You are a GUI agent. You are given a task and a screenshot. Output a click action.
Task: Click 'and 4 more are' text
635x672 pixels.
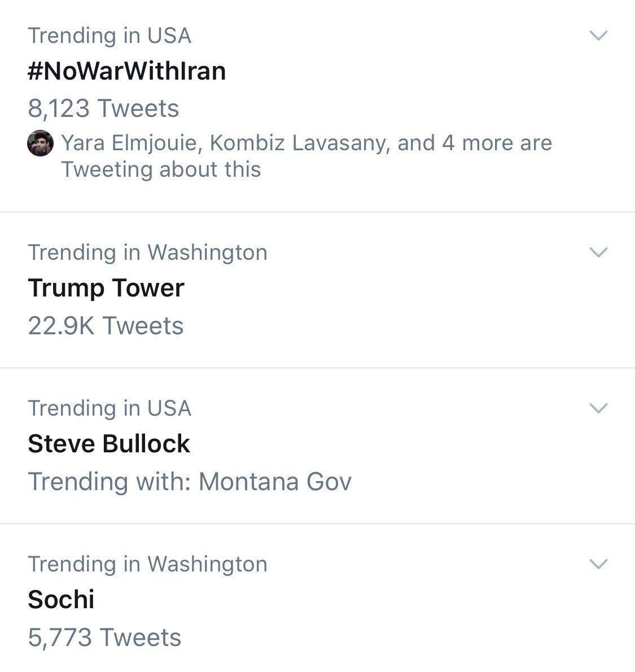[x=474, y=143]
